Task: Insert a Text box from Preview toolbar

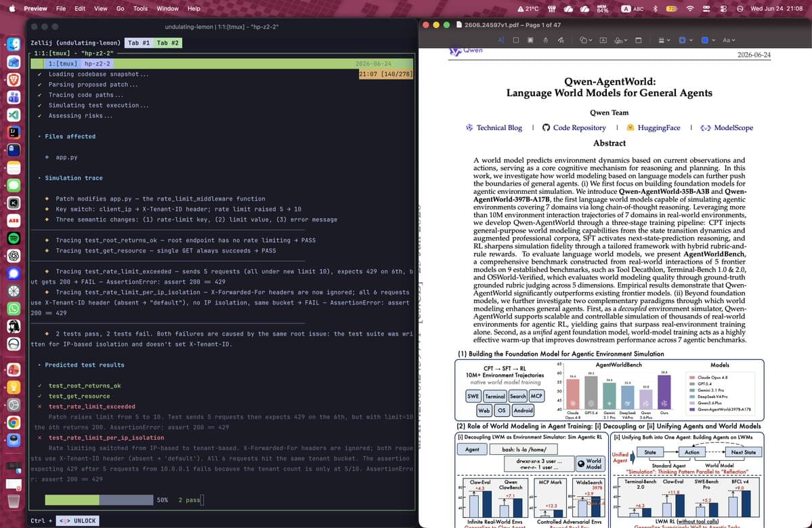Action: [603, 40]
